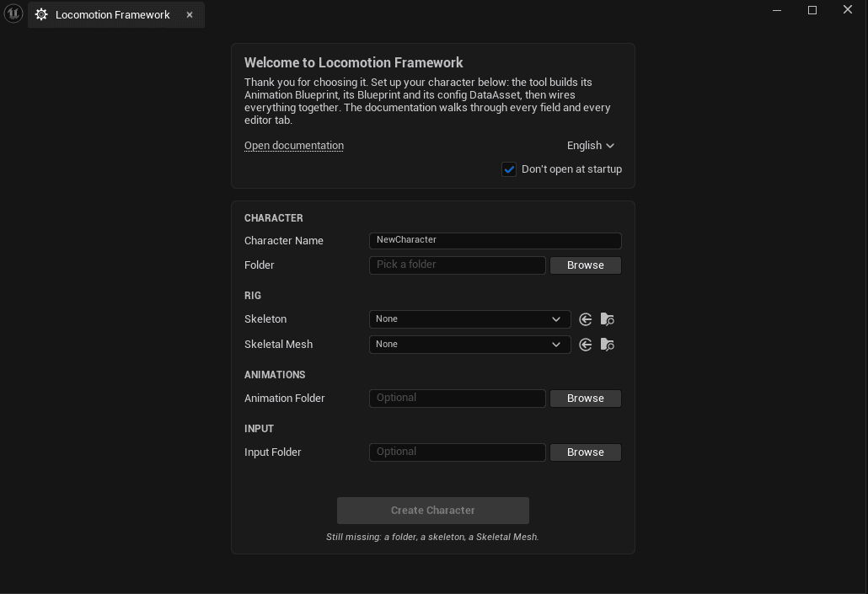The width and height of the screenshot is (868, 594).
Task: Click the Input Folder optional field
Action: [x=458, y=452]
